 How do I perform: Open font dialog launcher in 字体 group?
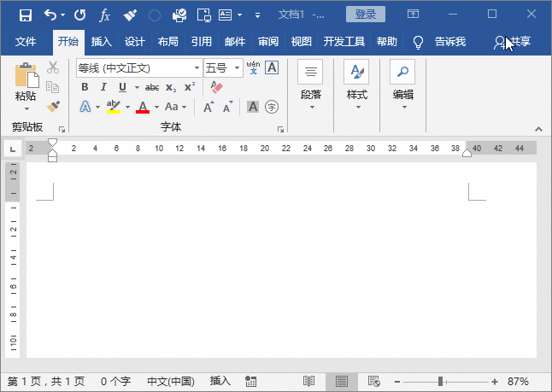[280, 130]
